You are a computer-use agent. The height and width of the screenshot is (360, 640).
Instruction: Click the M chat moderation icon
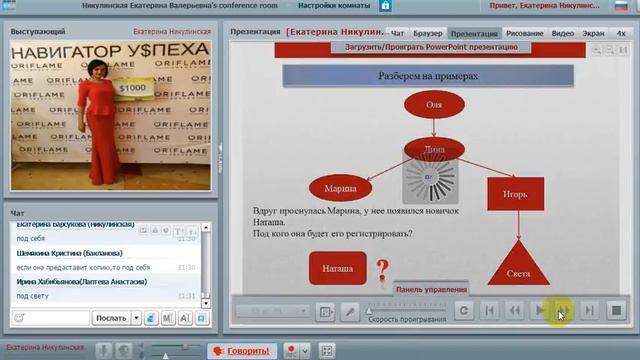168,318
